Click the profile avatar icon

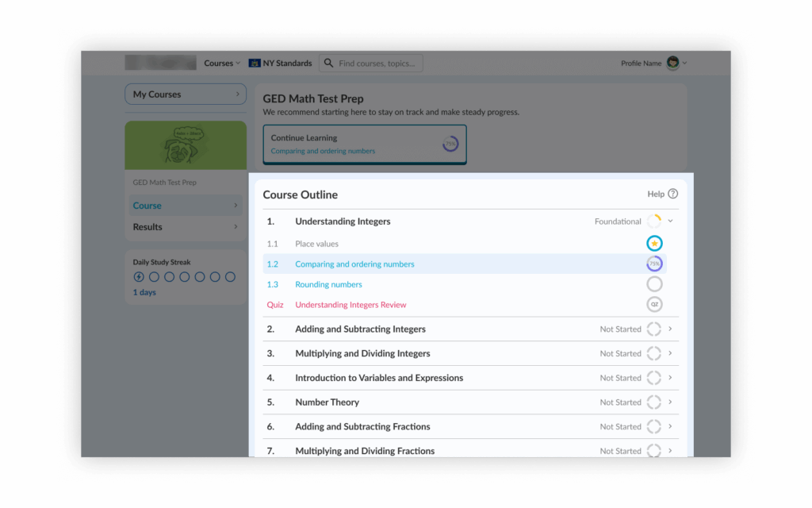tap(672, 63)
